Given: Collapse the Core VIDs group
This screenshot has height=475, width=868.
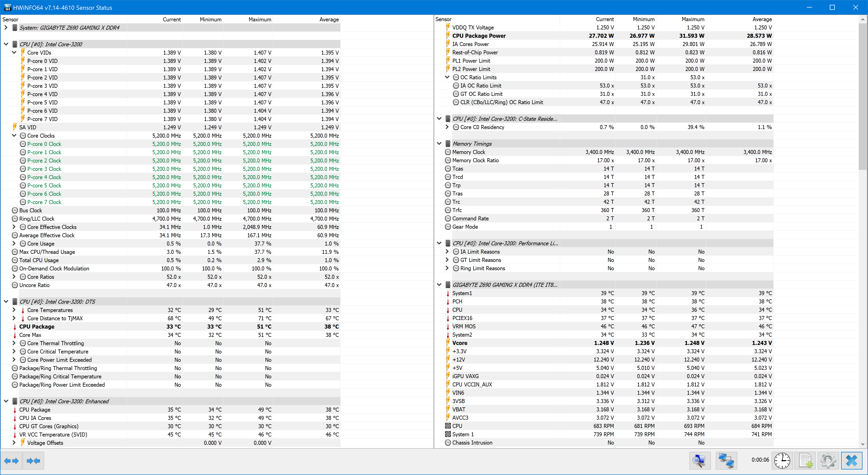Looking at the screenshot, I should 14,52.
